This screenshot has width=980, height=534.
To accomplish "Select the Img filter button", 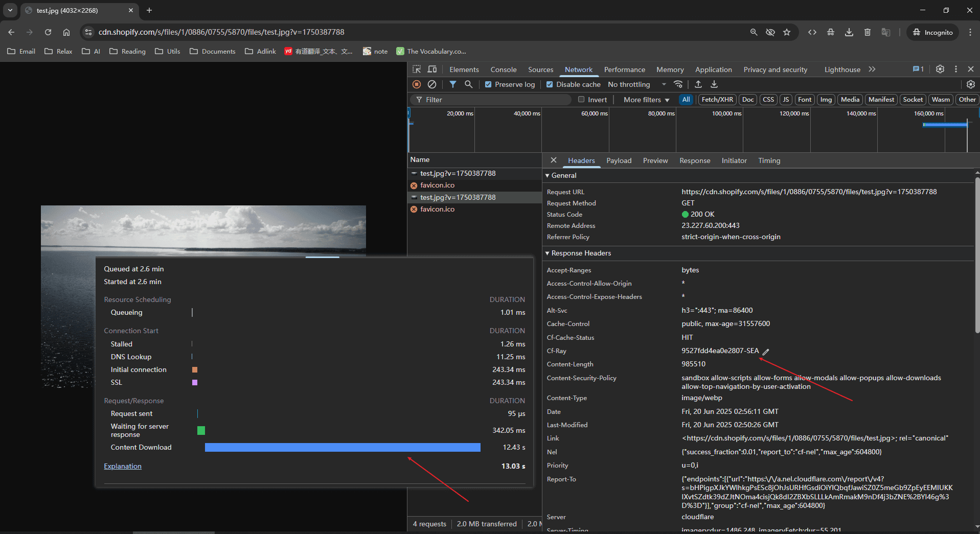I will click(826, 100).
